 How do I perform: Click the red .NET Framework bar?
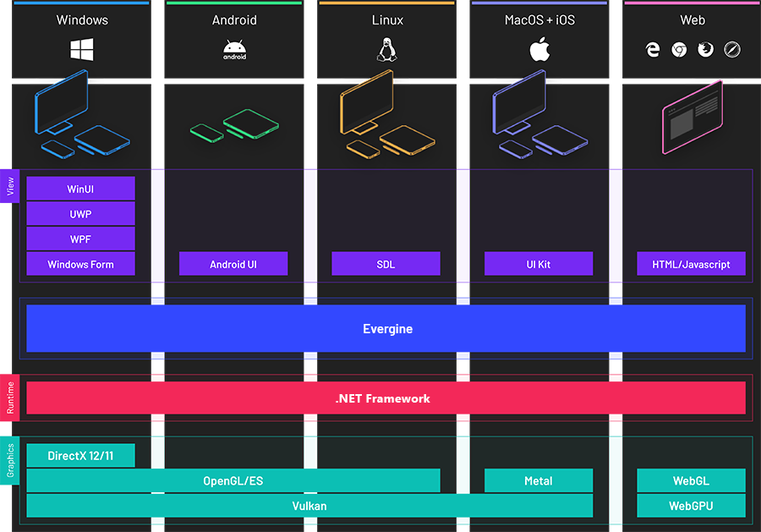coord(386,398)
